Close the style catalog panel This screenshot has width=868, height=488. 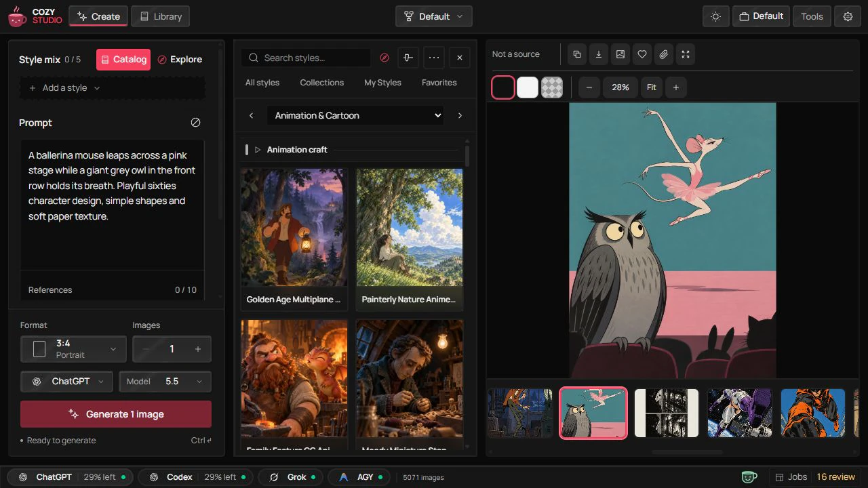pos(460,58)
